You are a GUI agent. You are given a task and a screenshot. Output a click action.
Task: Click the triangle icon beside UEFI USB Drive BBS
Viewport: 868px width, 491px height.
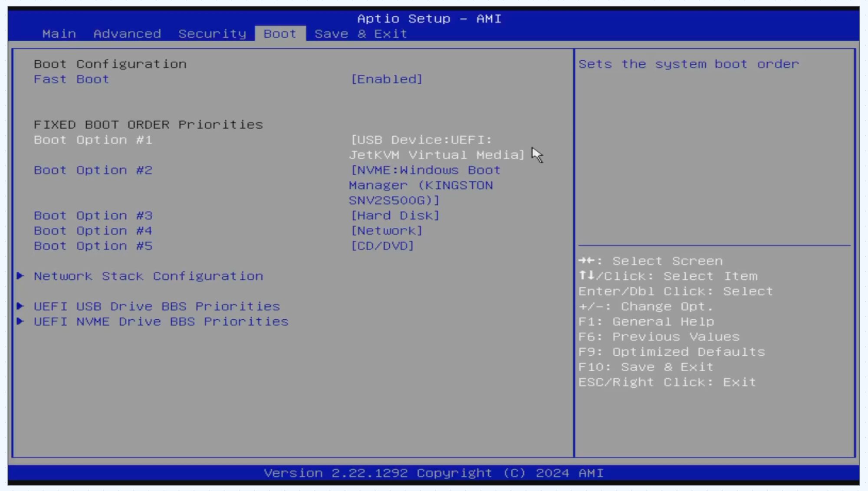[x=20, y=306]
